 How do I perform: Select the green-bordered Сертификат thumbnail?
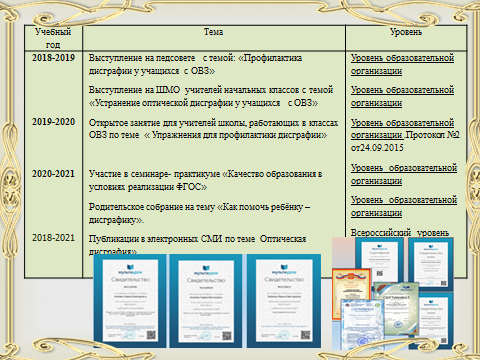[396, 308]
